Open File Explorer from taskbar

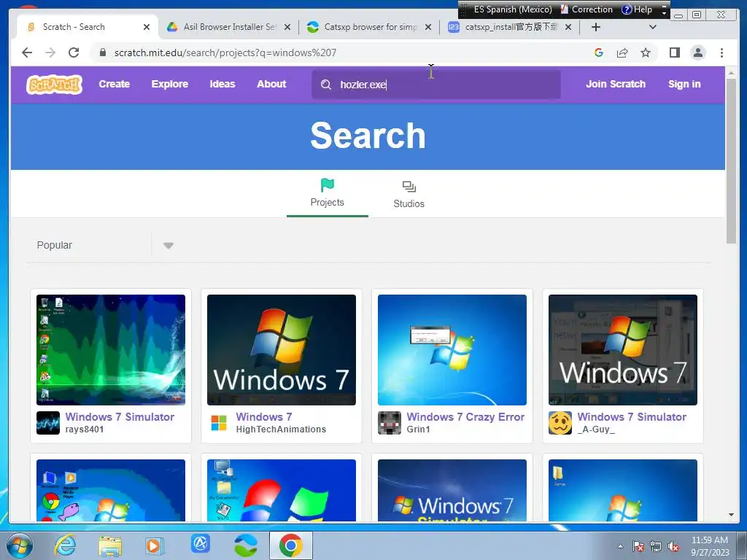[110, 545]
